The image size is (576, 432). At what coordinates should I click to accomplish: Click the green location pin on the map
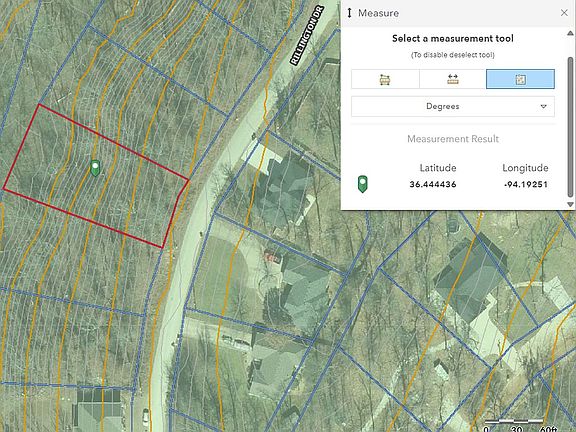pos(95,168)
